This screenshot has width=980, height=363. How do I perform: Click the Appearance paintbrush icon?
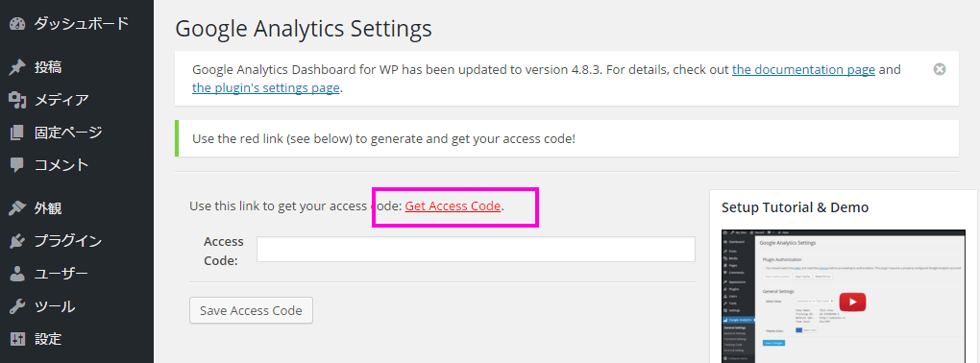point(17,208)
